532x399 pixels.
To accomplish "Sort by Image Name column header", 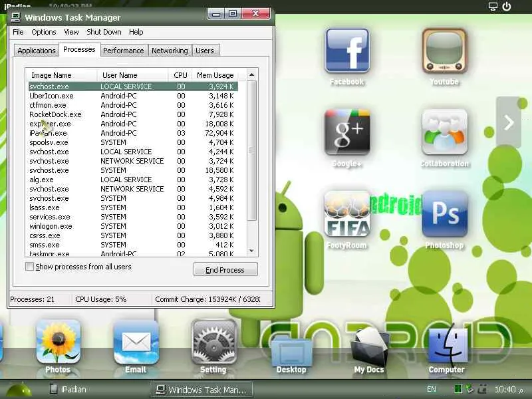I will click(62, 75).
